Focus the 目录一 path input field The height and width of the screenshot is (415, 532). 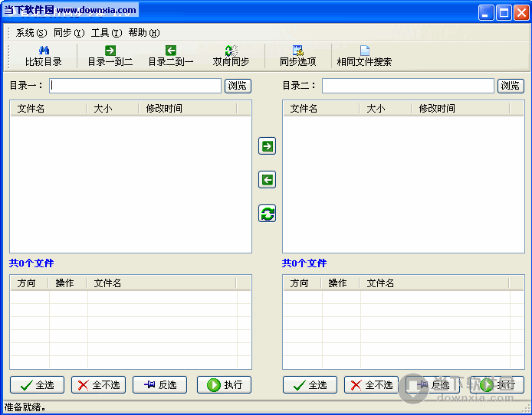[x=136, y=86]
